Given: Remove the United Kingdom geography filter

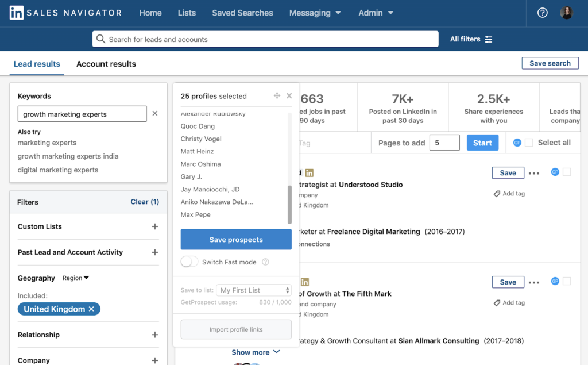Looking at the screenshot, I should coord(91,309).
